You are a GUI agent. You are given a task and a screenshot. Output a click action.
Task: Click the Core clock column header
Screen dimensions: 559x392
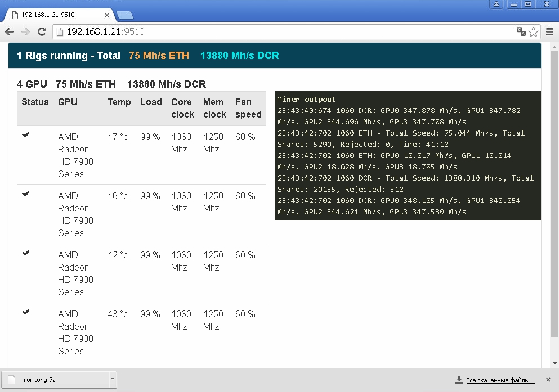(x=182, y=108)
